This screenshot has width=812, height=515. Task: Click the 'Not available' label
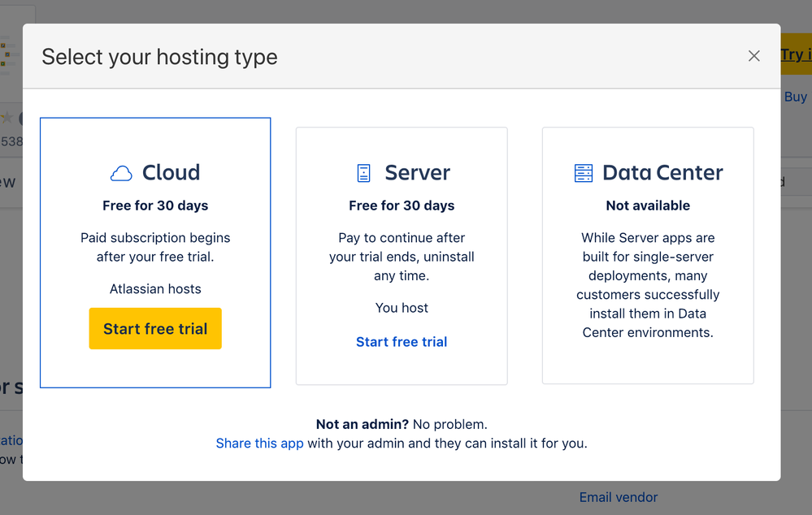648,206
